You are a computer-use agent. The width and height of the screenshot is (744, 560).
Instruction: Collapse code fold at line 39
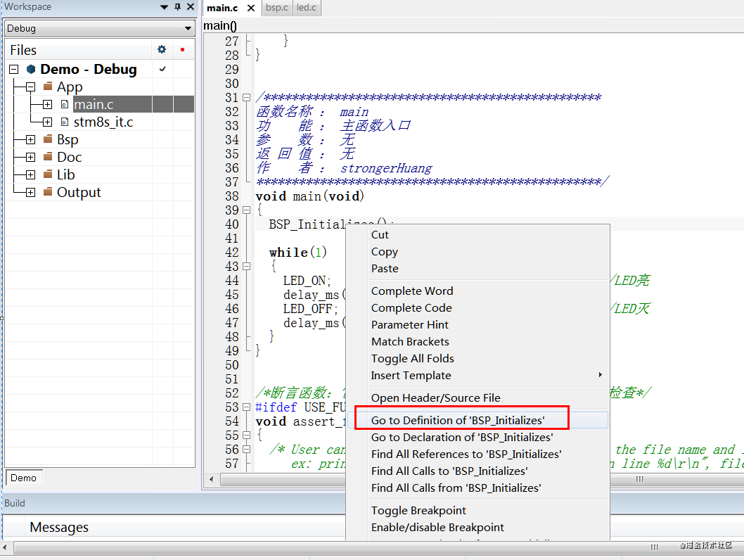pos(246,210)
